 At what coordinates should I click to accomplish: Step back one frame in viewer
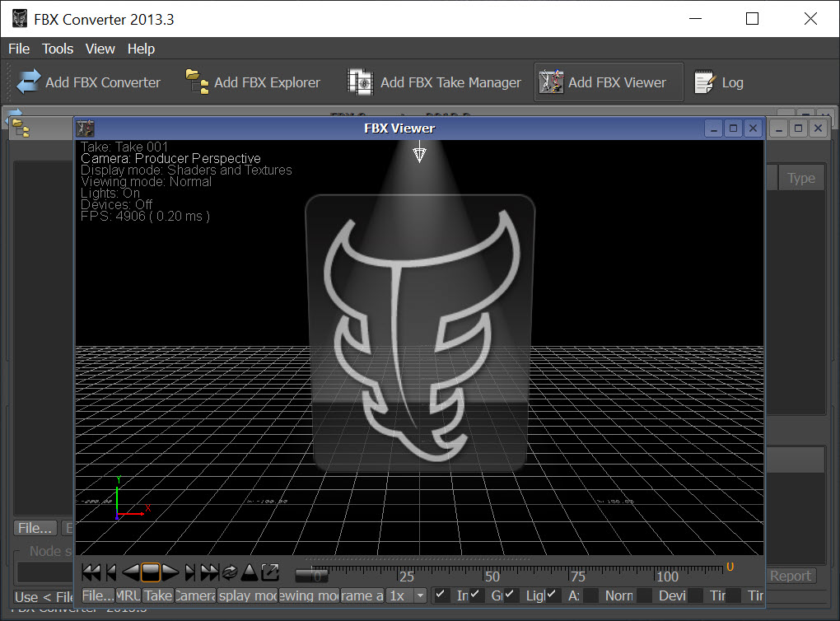(x=111, y=572)
